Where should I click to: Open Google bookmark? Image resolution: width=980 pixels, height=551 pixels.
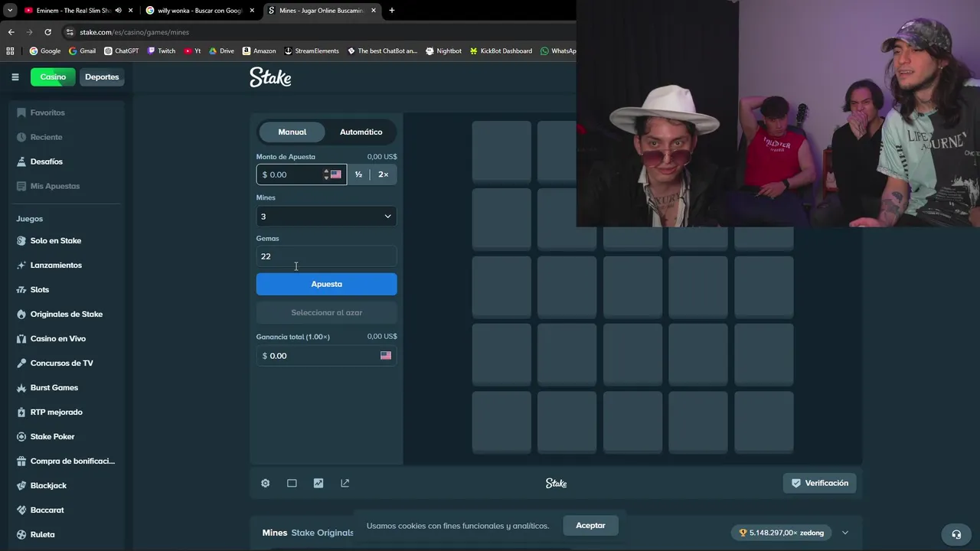tap(45, 51)
